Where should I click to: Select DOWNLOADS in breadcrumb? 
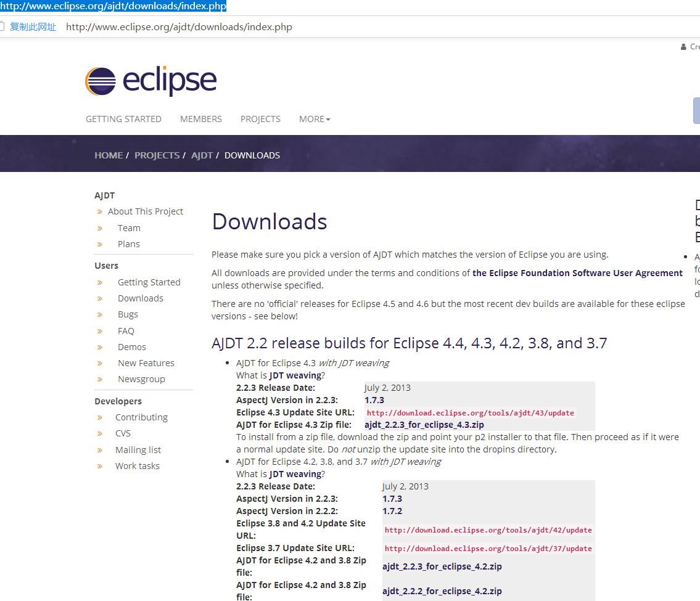(x=252, y=155)
